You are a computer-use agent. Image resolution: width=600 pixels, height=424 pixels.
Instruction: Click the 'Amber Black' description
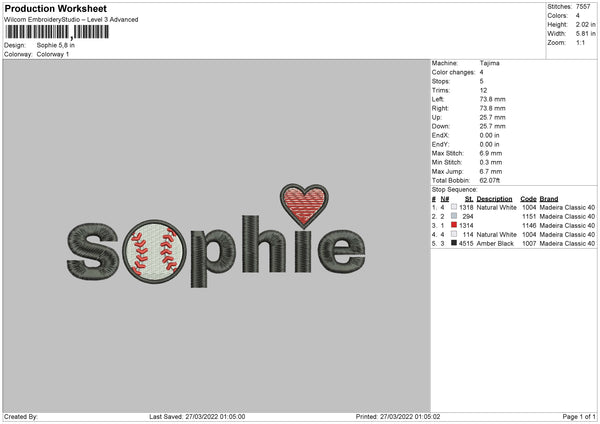(x=495, y=244)
